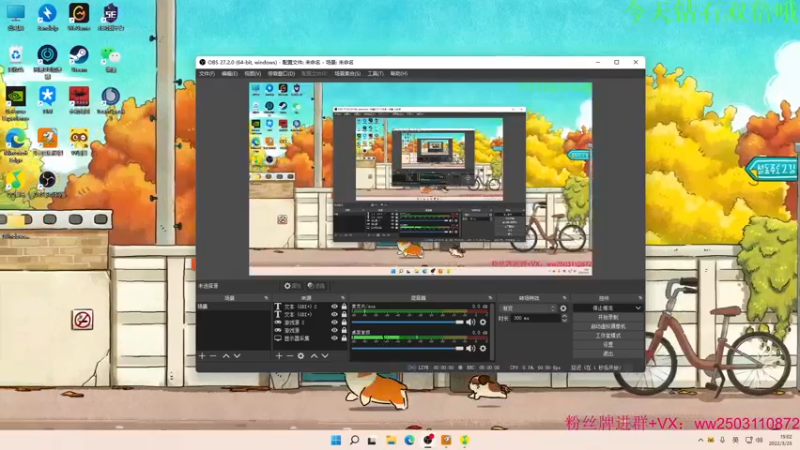
Task: Pop out the Scene Transitions dock panel
Action: (564, 297)
